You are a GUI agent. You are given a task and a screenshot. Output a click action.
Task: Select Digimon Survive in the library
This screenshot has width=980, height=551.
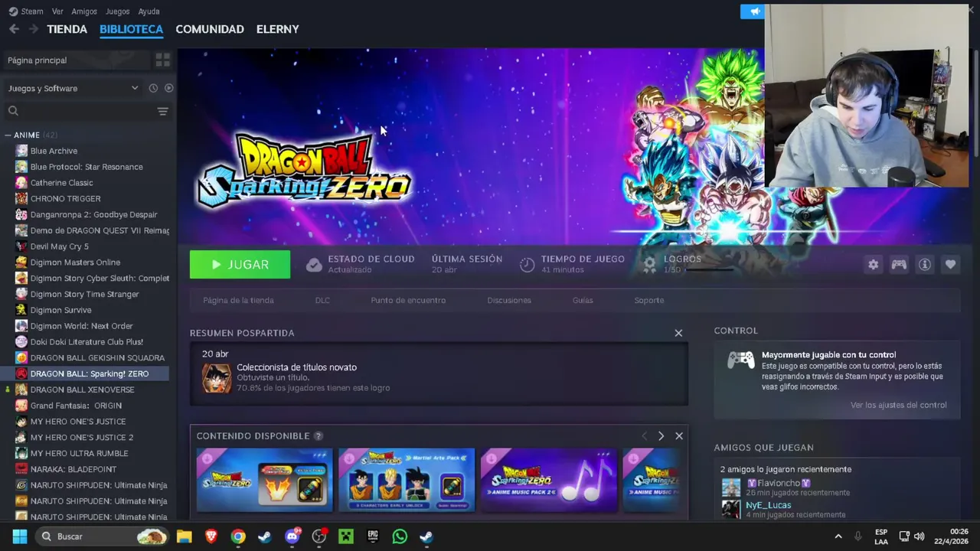tap(60, 310)
